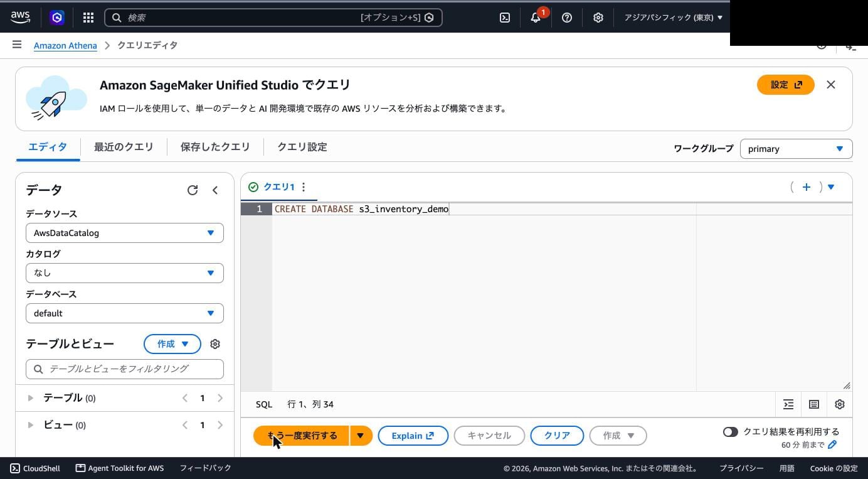868x479 pixels.
Task: Open the 作成 dropdown in tables and views
Action: (x=172, y=344)
